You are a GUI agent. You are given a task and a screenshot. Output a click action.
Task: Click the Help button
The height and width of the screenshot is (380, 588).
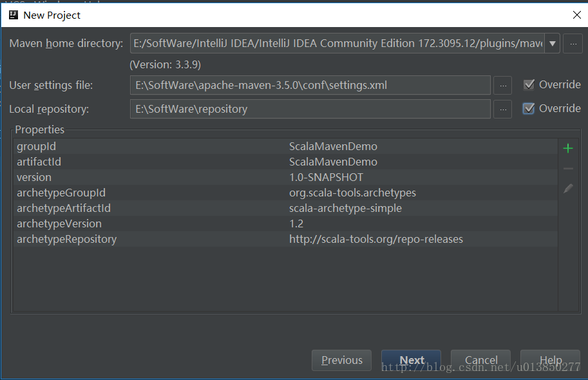(551, 360)
